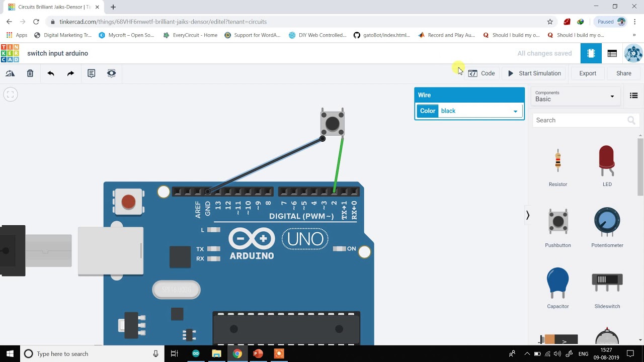This screenshot has width=644, height=362.
Task: Click the browser address bar
Action: click(297, 22)
